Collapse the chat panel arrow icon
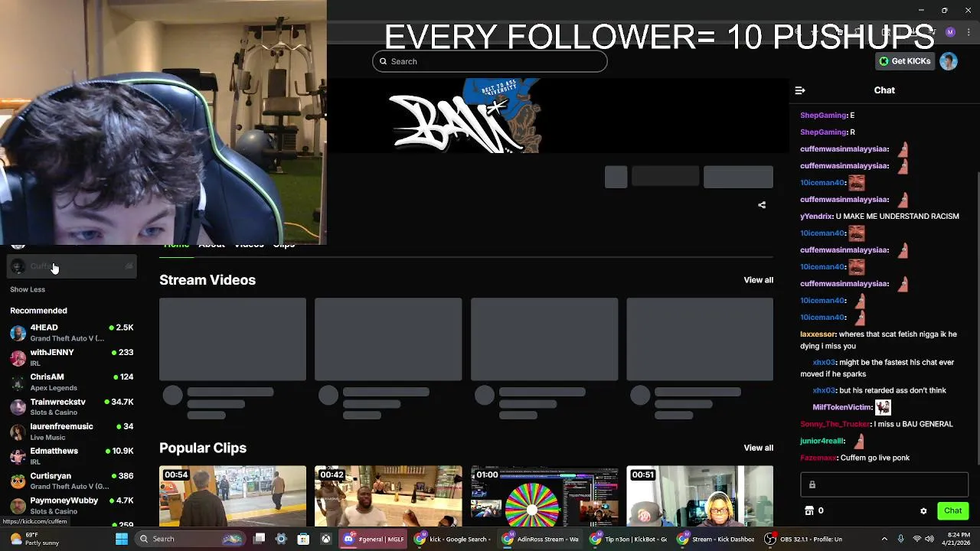 [800, 90]
